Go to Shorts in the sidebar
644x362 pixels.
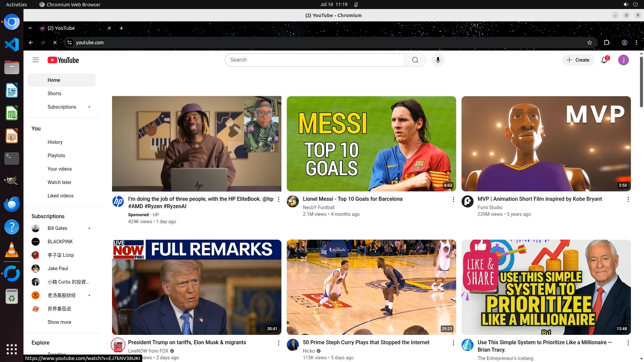[54, 94]
